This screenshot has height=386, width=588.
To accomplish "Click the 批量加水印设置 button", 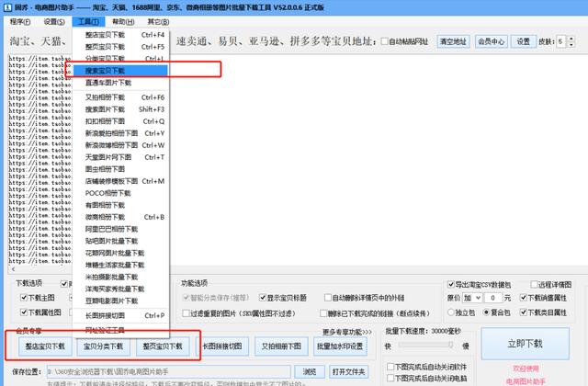I will click(340, 346).
